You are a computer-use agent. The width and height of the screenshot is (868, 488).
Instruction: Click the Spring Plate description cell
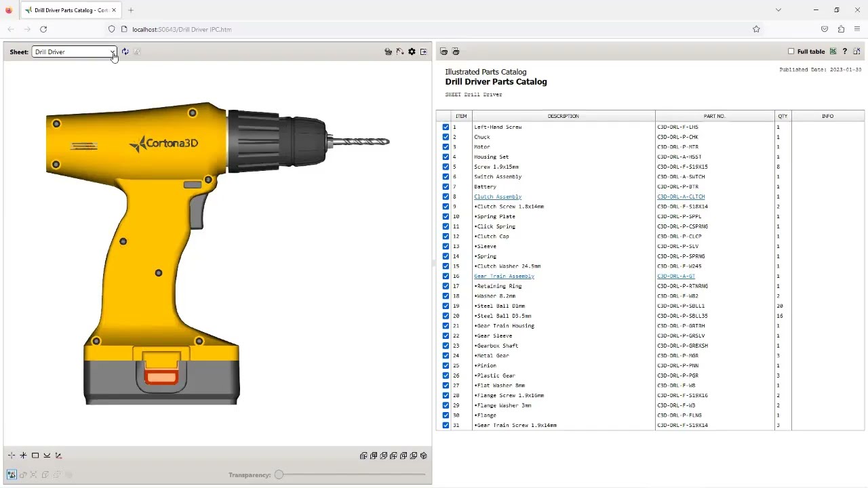[x=564, y=216]
